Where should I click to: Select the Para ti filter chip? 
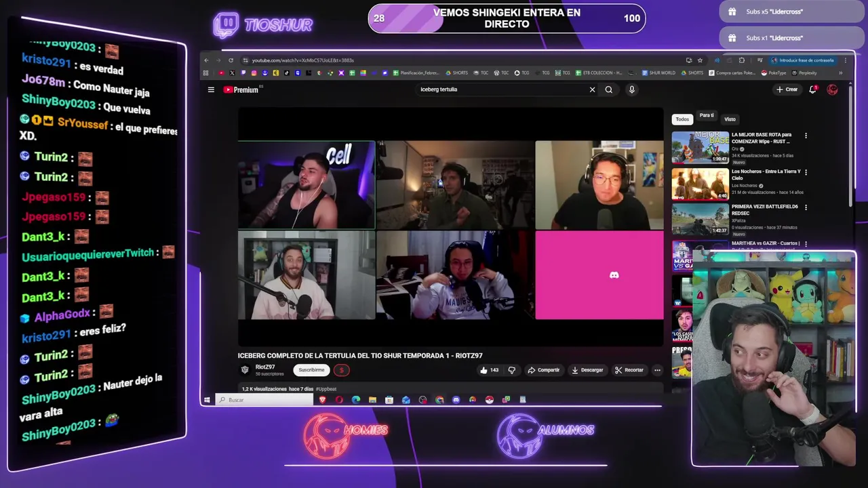coord(707,116)
